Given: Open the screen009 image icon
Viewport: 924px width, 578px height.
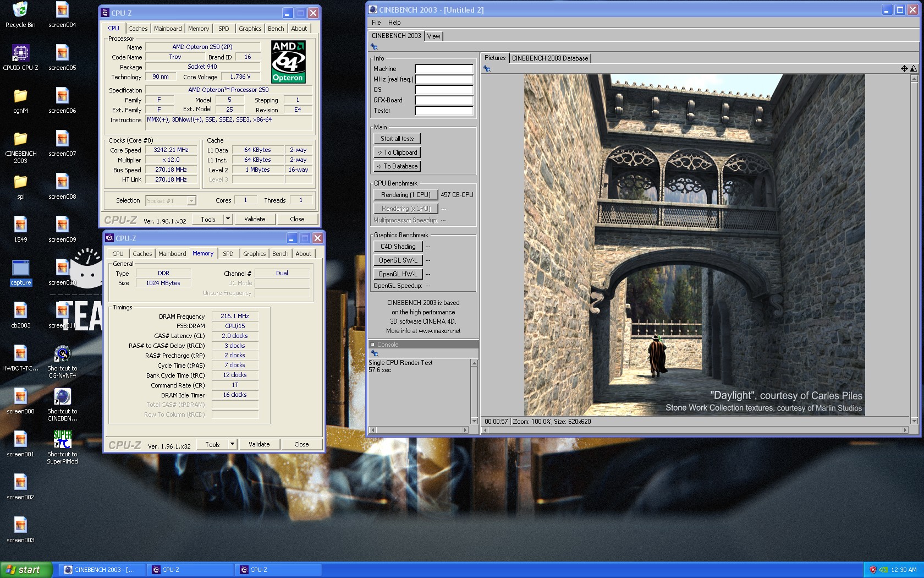Looking at the screenshot, I should tap(62, 229).
